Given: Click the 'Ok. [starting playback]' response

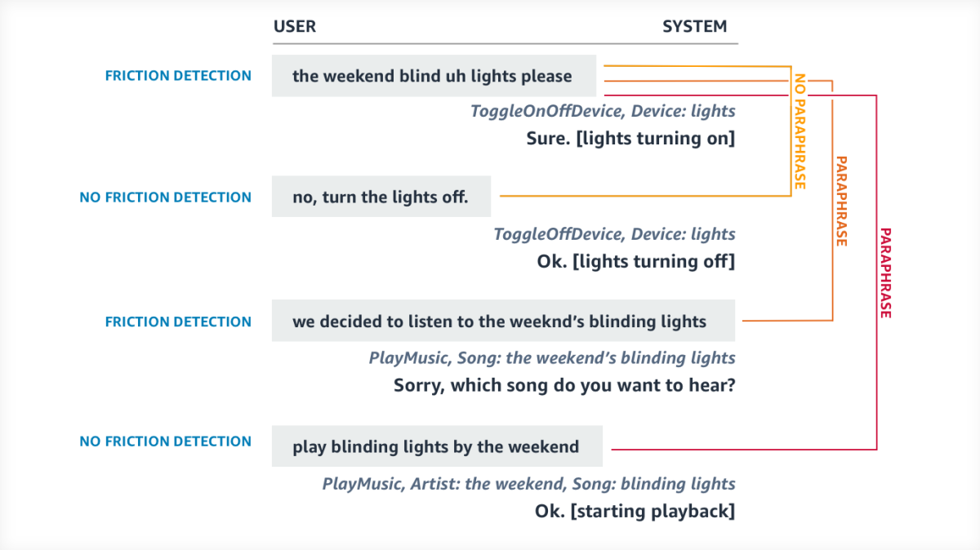Looking at the screenshot, I should pos(635,512).
